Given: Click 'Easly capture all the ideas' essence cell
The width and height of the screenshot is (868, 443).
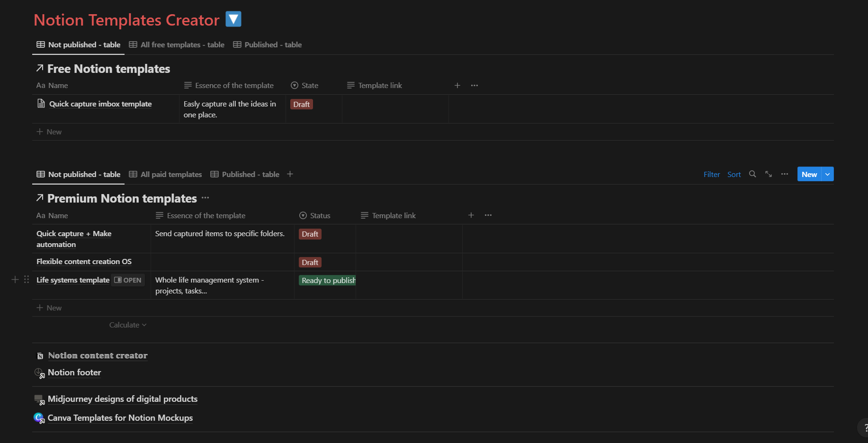Looking at the screenshot, I should (x=233, y=109).
